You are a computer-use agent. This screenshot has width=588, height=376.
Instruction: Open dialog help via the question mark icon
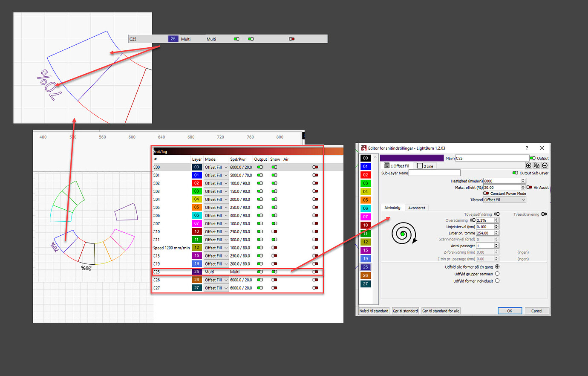tap(527, 148)
